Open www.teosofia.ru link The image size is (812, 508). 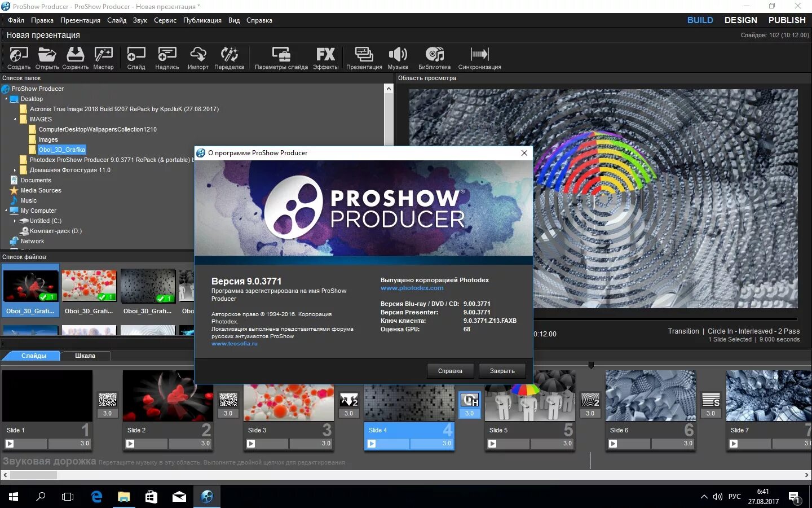[234, 343]
